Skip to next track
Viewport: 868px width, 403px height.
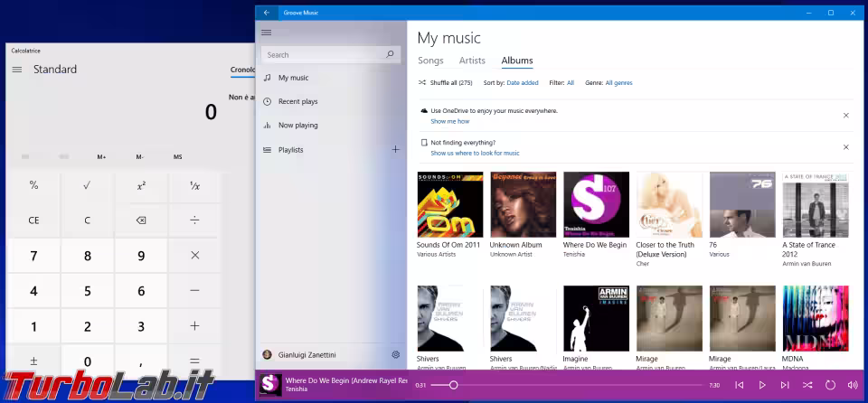785,385
